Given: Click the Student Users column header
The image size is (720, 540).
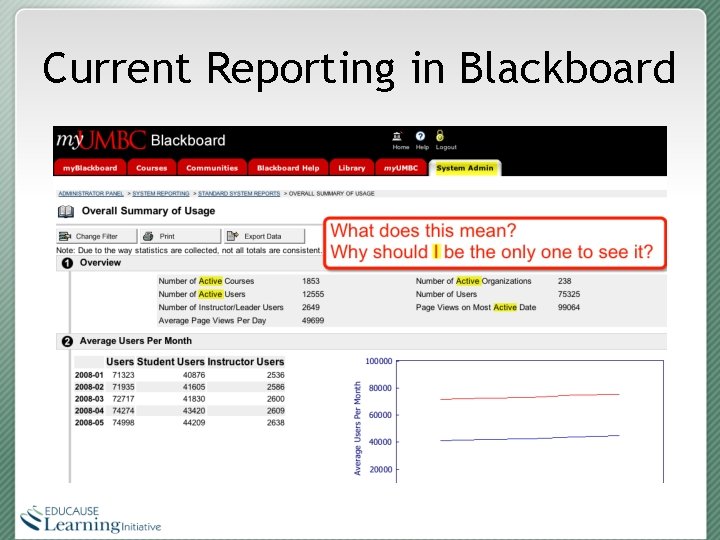Looking at the screenshot, I should [171, 362].
